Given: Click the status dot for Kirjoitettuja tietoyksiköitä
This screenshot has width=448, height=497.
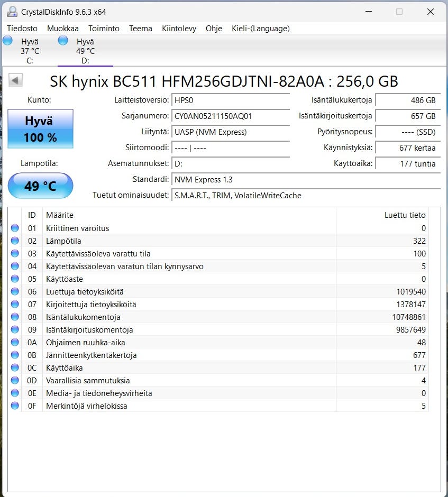Looking at the screenshot, I should point(15,304).
